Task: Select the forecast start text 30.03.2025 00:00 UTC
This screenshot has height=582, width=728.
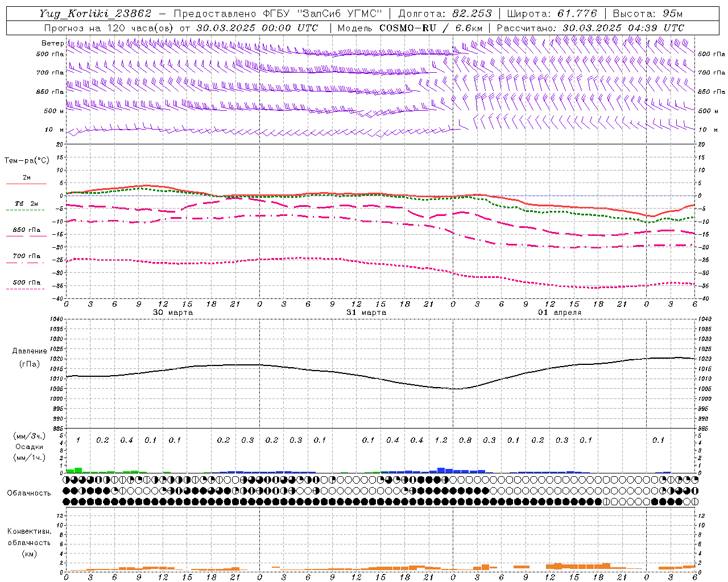Action: pos(257,28)
